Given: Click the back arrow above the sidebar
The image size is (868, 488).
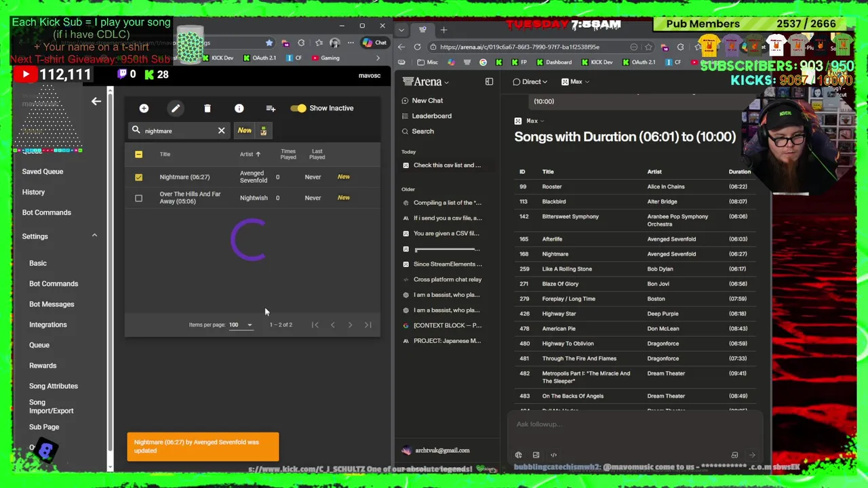Looking at the screenshot, I should click(x=96, y=101).
